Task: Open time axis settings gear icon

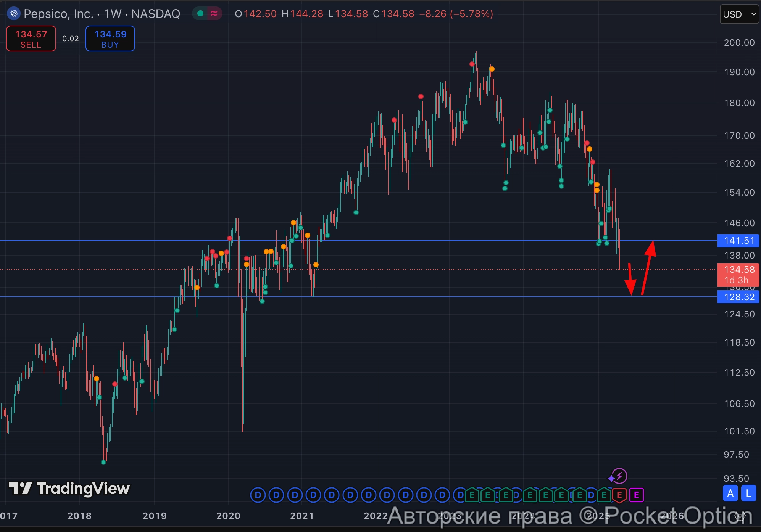Action: pyautogui.click(x=740, y=516)
